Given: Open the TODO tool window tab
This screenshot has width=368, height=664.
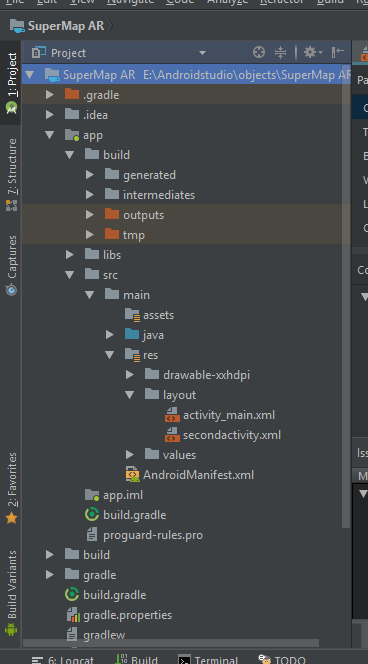Looking at the screenshot, I should [282, 659].
